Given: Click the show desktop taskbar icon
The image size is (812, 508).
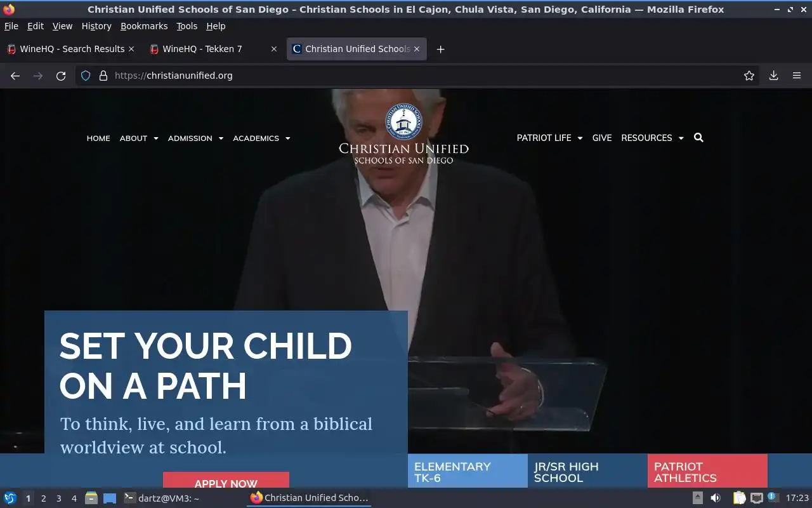Looking at the screenshot, I should point(110,498).
